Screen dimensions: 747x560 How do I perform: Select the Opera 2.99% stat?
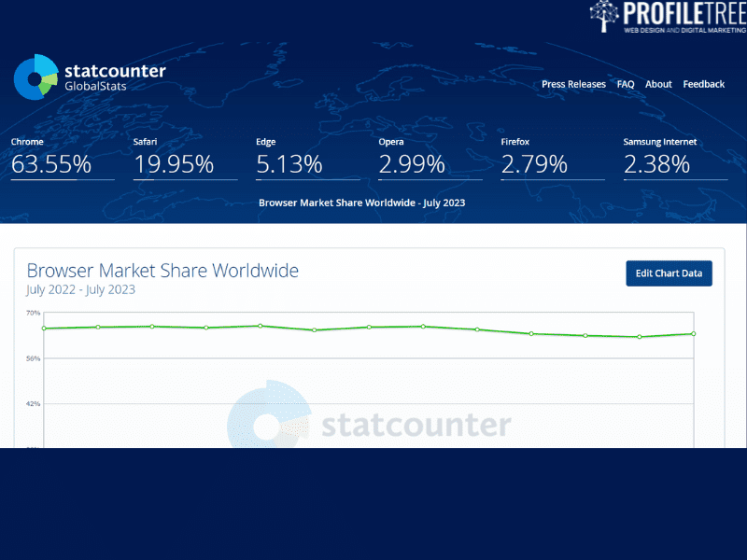click(430, 159)
